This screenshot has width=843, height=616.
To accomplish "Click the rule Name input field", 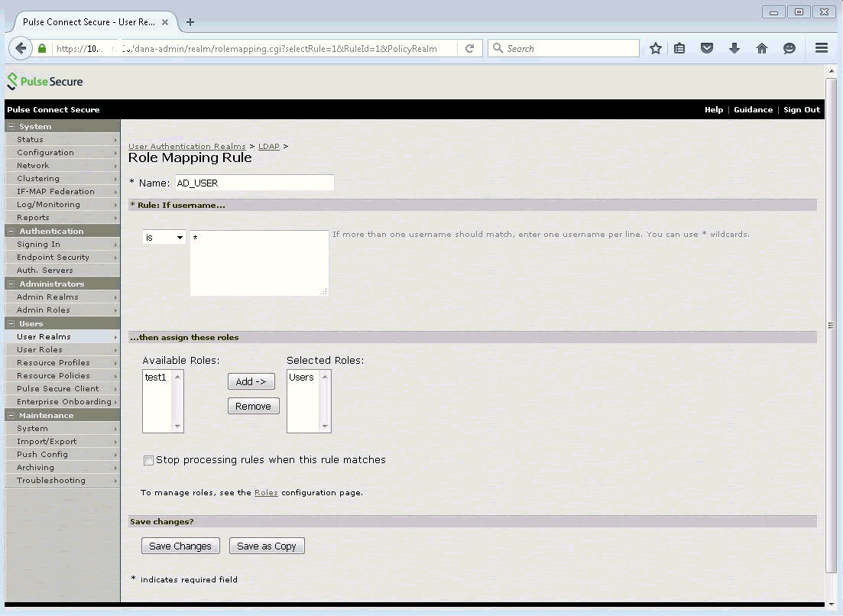I will 254,183.
